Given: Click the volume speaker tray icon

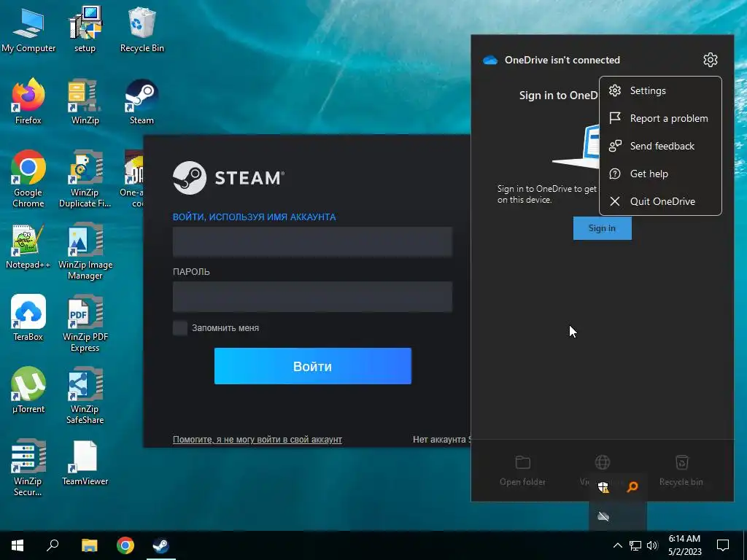Looking at the screenshot, I should click(652, 545).
